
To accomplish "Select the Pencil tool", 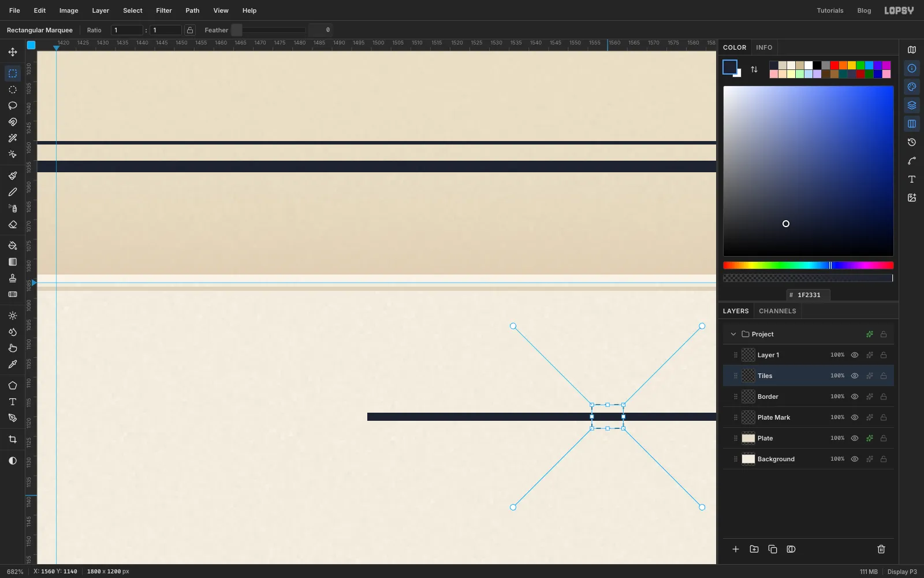I will [13, 192].
